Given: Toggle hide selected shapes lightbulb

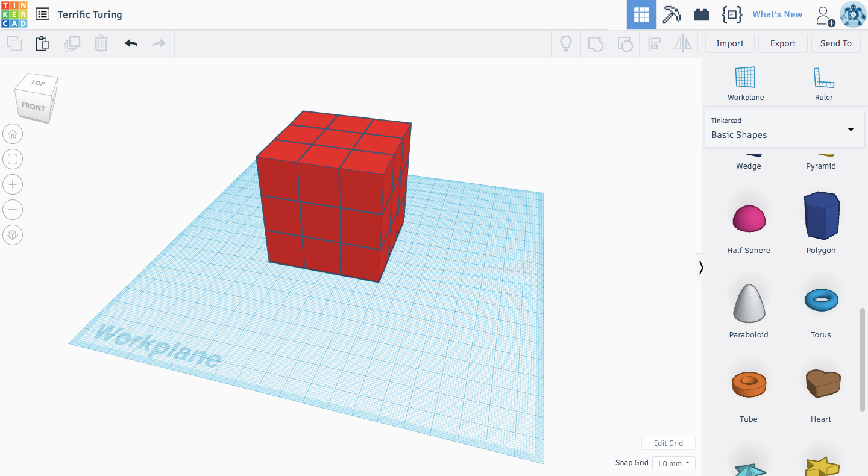Looking at the screenshot, I should pyautogui.click(x=565, y=43).
